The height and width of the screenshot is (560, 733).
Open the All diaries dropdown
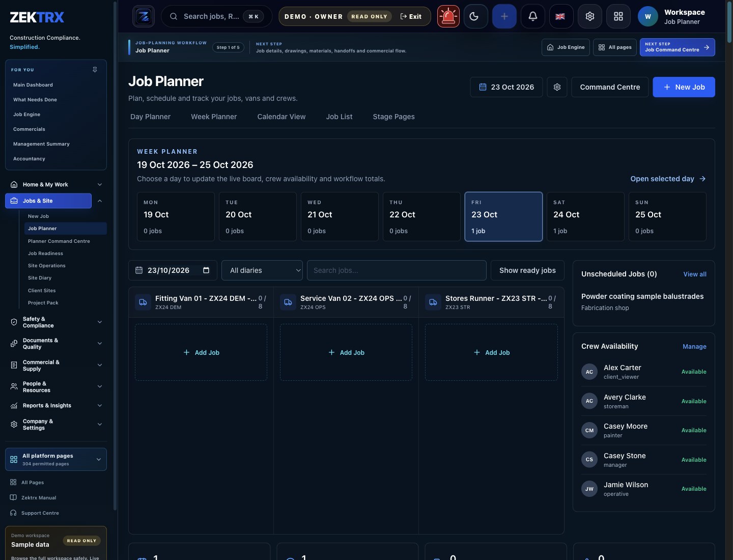point(262,270)
